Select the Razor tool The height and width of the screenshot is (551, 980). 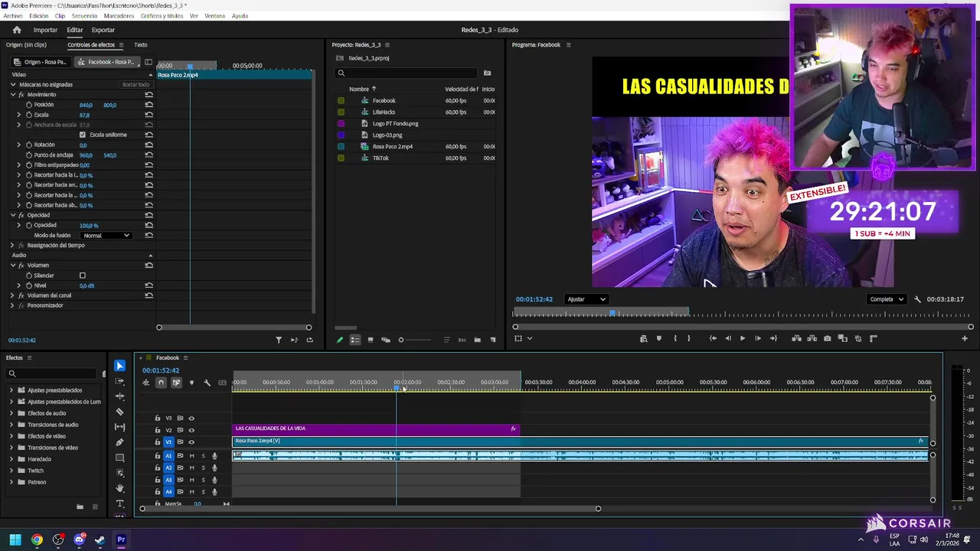pos(119,412)
